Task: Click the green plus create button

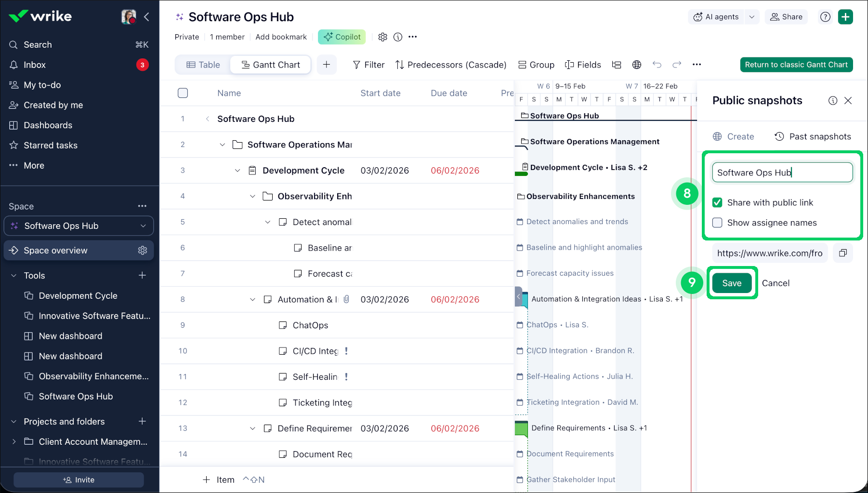Action: click(845, 17)
